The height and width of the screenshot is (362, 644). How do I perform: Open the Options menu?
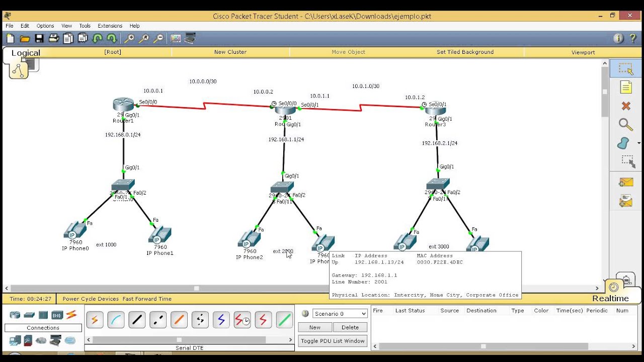(45, 26)
